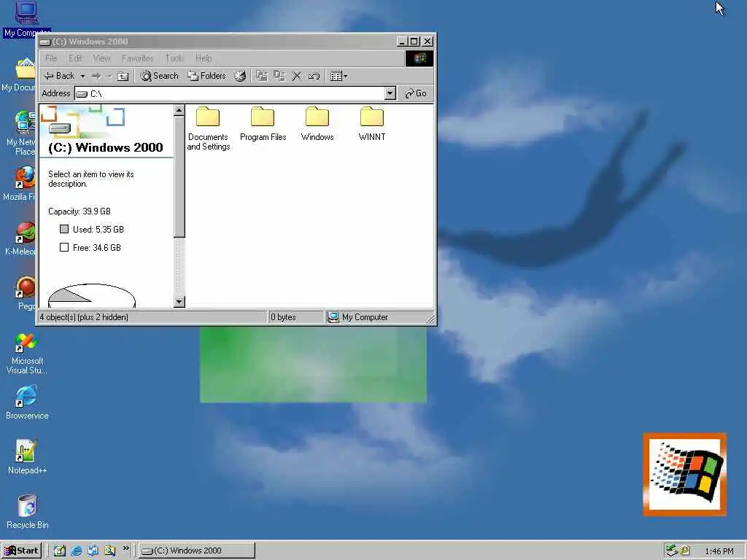The width and height of the screenshot is (747, 560).
Task: Open the File menu
Action: point(52,58)
